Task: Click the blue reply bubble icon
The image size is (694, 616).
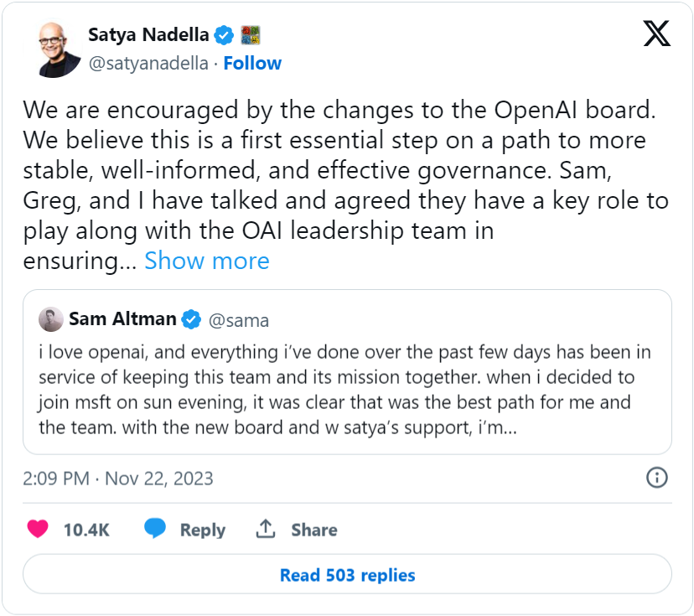Action: click(x=155, y=529)
